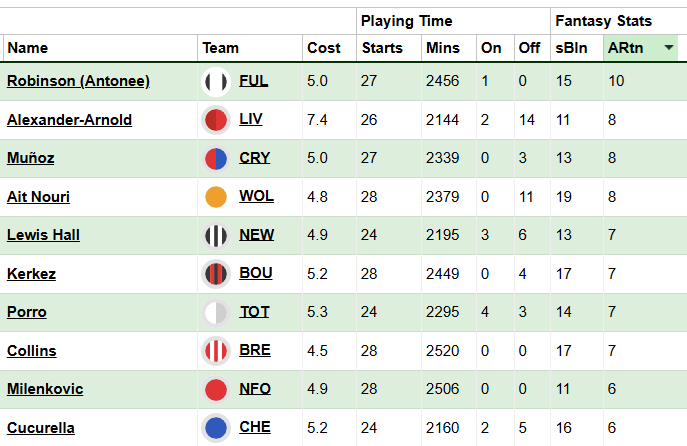This screenshot has width=687, height=446.
Task: Click the Newcastle striped team badge
Action: (216, 235)
